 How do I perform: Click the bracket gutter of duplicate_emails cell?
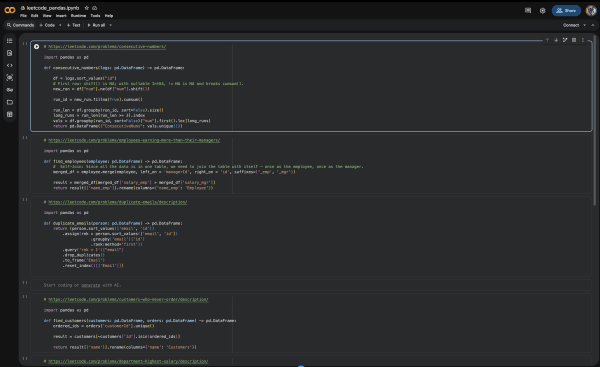(25, 200)
